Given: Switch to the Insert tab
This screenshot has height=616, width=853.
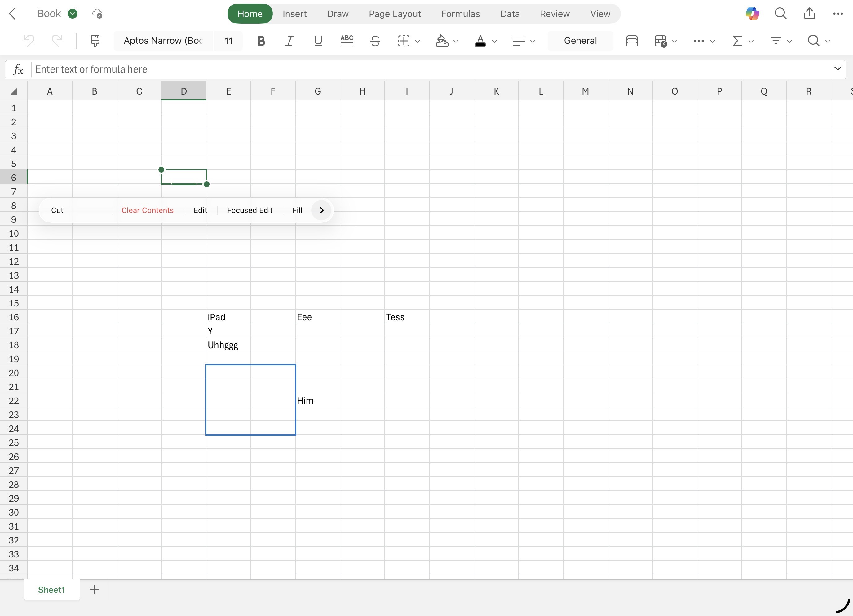Looking at the screenshot, I should 294,14.
